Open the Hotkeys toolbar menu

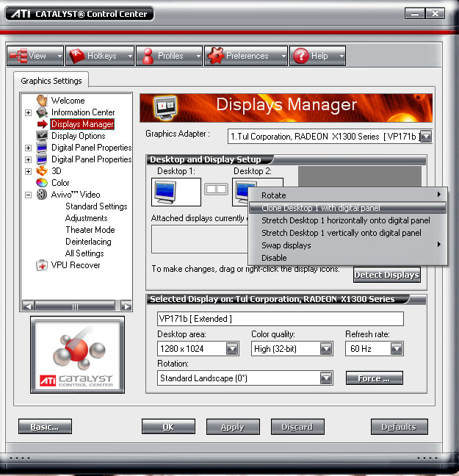100,56
